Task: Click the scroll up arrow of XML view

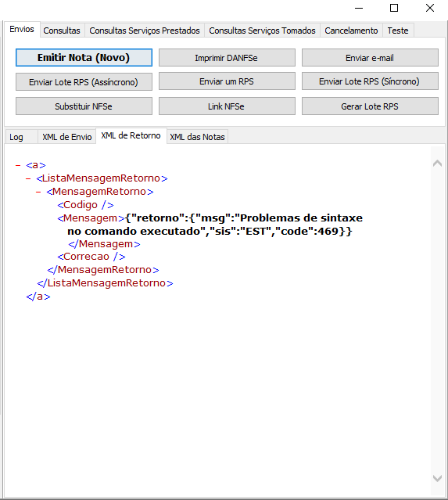Action: click(438, 164)
